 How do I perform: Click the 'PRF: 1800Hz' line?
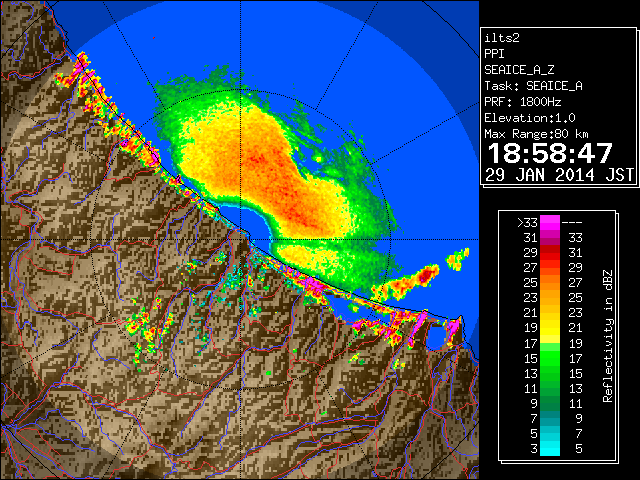point(522,102)
